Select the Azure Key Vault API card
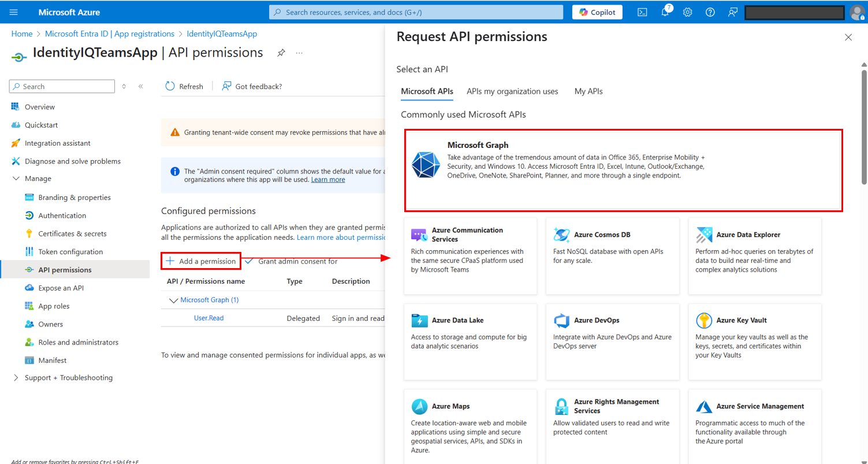Image resolution: width=868 pixels, height=464 pixels. (x=754, y=342)
